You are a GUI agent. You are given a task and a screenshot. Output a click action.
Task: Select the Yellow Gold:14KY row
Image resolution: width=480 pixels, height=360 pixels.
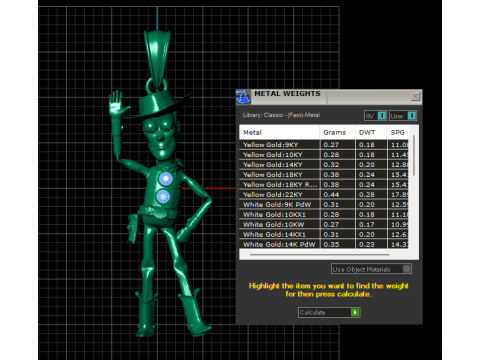(324, 165)
